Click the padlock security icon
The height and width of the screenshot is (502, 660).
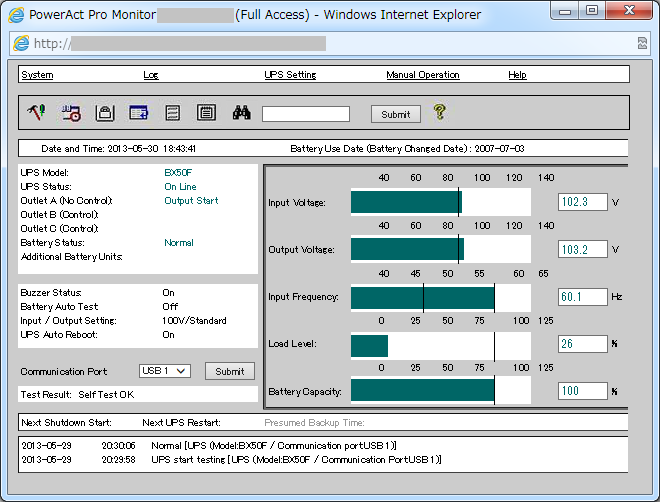[x=105, y=113]
